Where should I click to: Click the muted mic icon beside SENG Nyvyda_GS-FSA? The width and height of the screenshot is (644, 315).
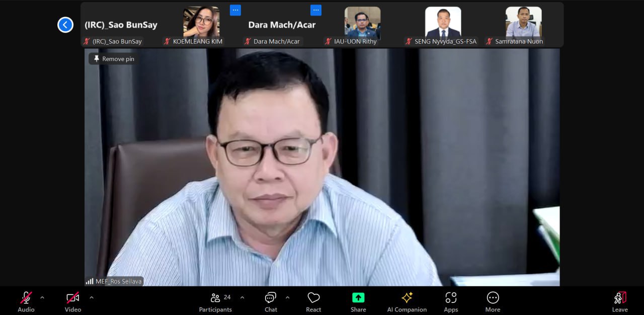[x=409, y=41]
